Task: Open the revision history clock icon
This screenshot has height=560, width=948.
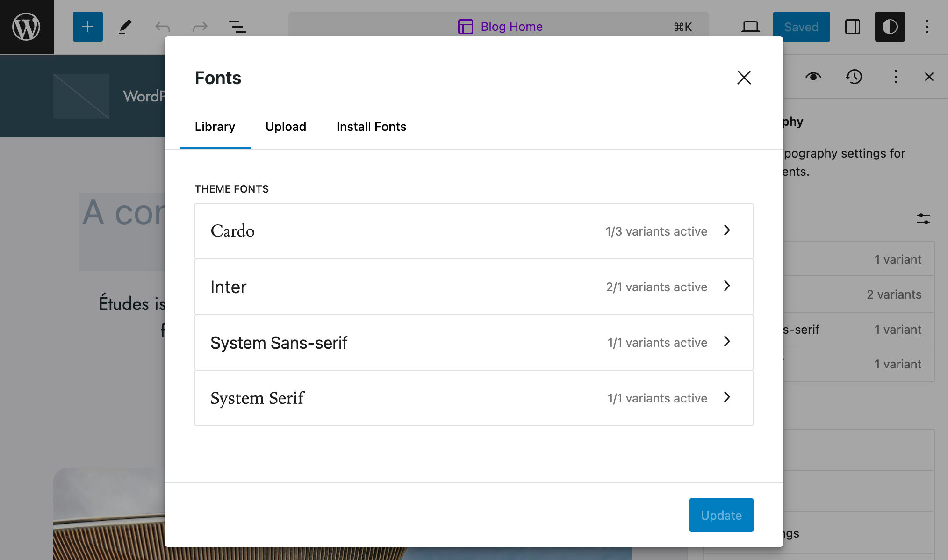Action: tap(854, 77)
